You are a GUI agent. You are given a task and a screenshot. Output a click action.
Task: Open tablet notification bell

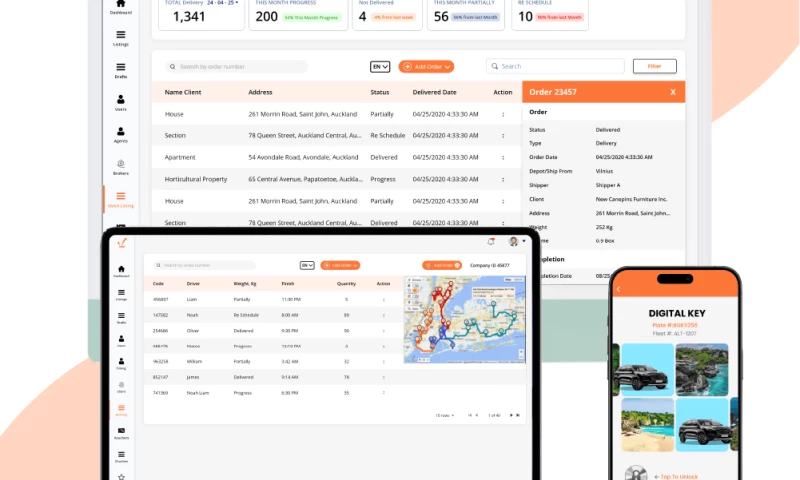491,241
